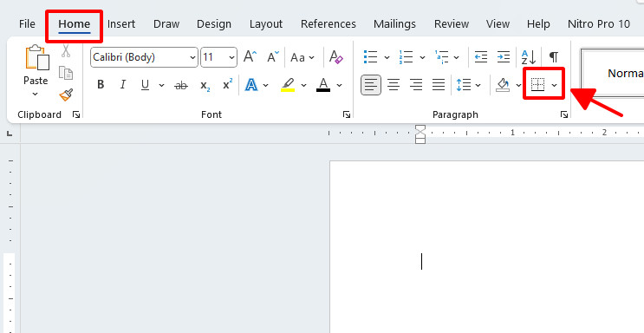Open the Paragraph group dialog launcher
Viewport: 644px width, 333px height.
[564, 114]
